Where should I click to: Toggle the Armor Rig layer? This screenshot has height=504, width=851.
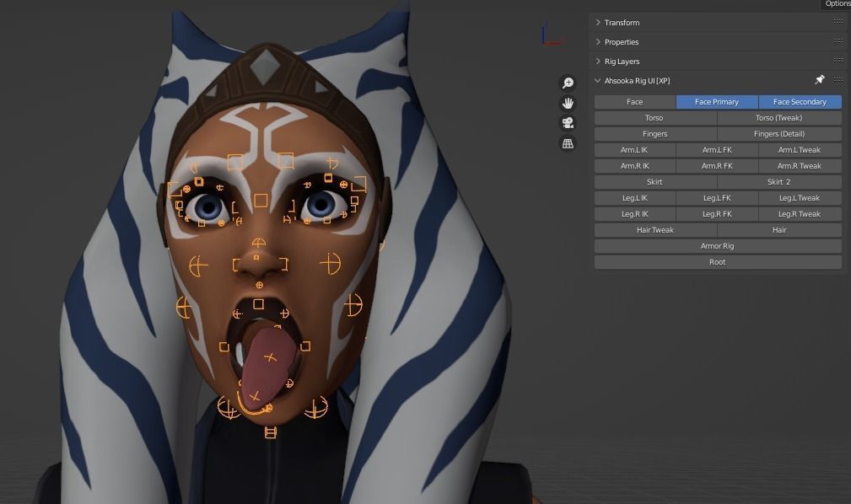(x=718, y=246)
